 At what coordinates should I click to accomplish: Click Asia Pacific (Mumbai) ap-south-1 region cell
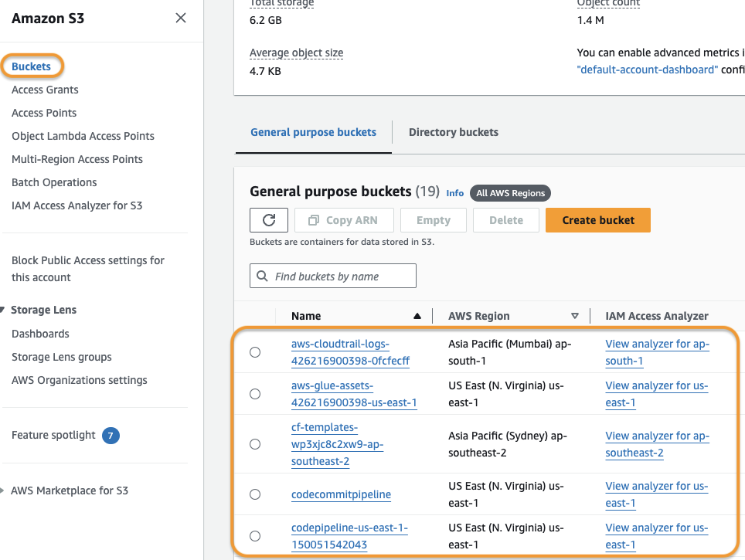(x=510, y=352)
